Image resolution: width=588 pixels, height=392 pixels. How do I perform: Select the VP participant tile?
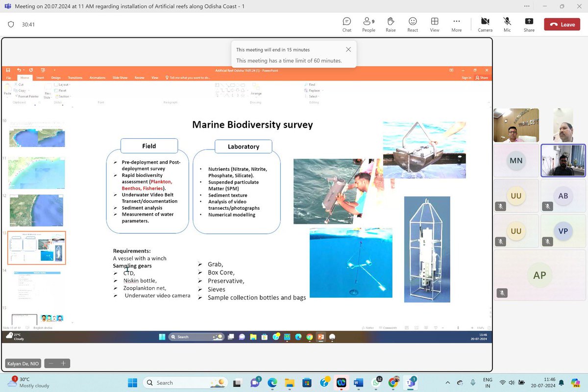click(x=563, y=231)
